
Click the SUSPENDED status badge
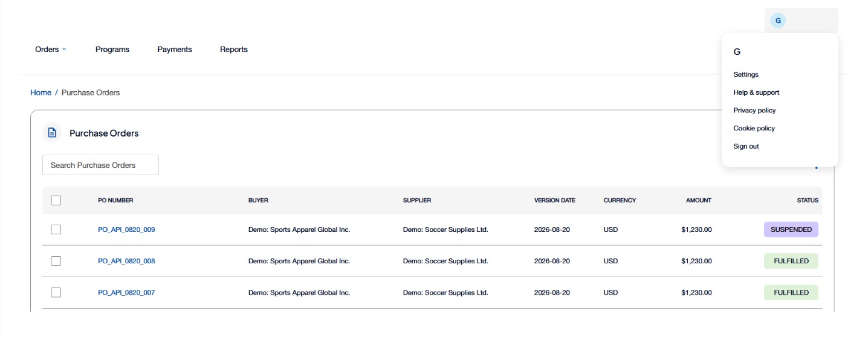click(791, 229)
